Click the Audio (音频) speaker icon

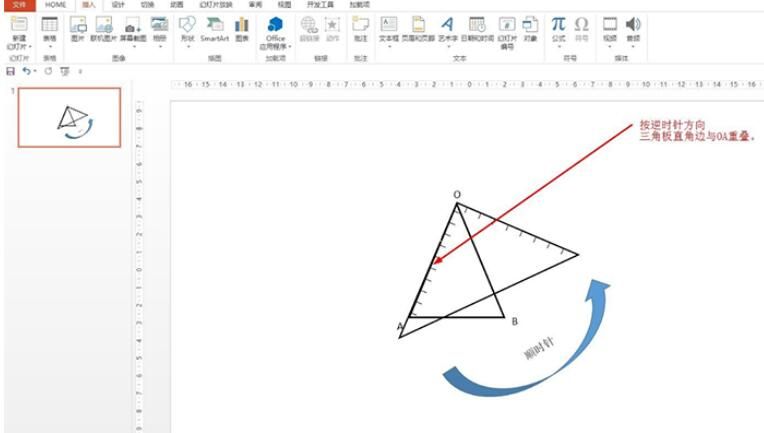pos(633,24)
